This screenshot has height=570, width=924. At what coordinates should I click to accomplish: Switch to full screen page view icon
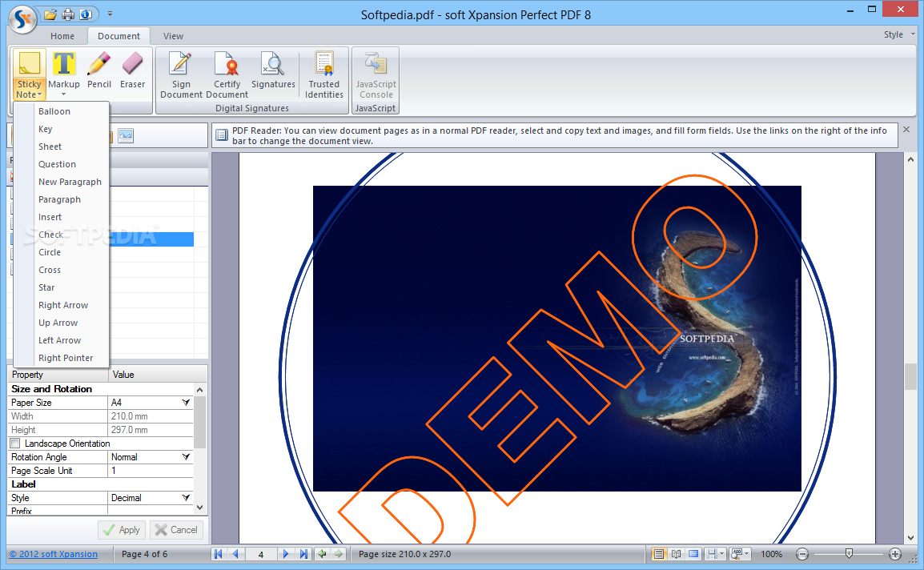point(693,554)
